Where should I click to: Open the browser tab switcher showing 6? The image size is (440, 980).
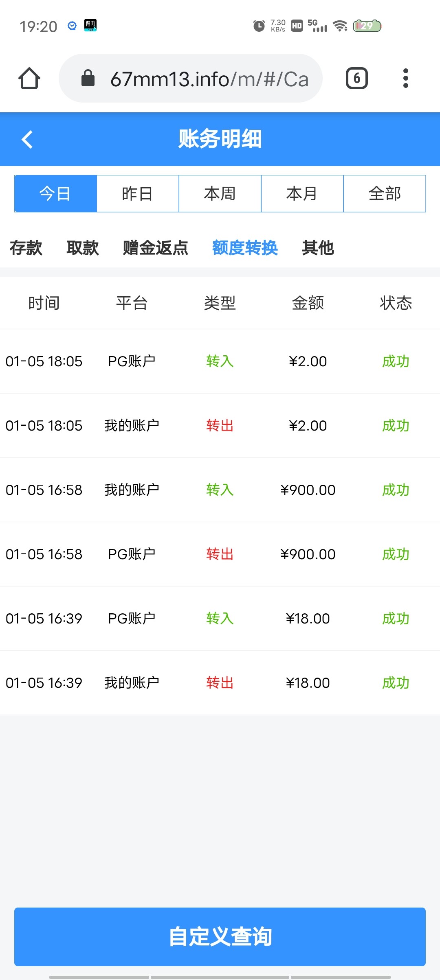click(x=356, y=78)
